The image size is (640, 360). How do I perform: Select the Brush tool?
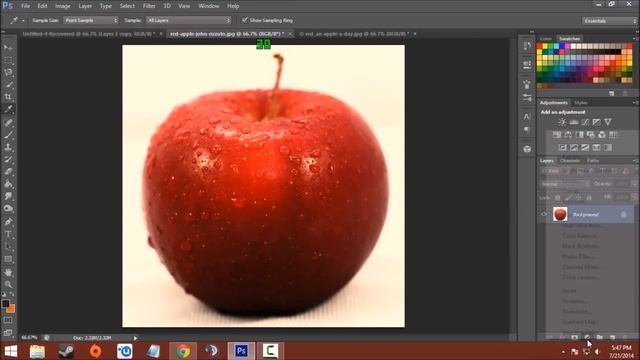8,135
